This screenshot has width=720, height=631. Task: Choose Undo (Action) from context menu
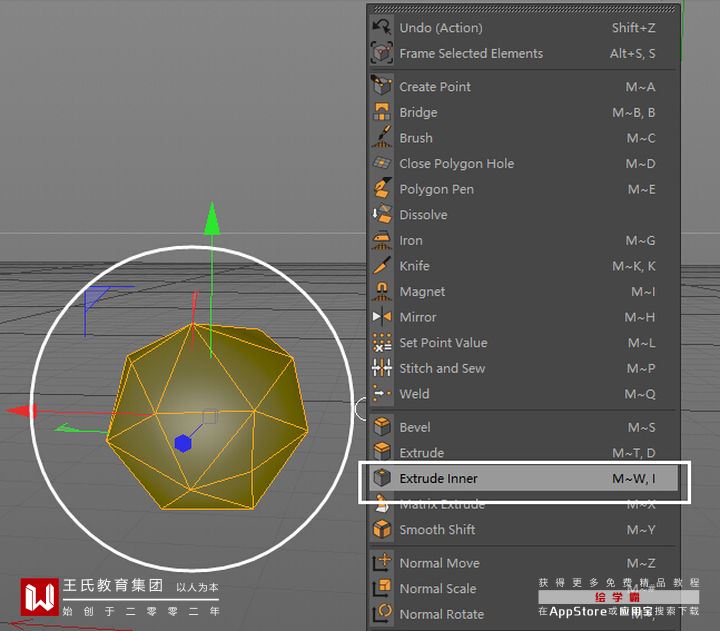click(x=523, y=28)
